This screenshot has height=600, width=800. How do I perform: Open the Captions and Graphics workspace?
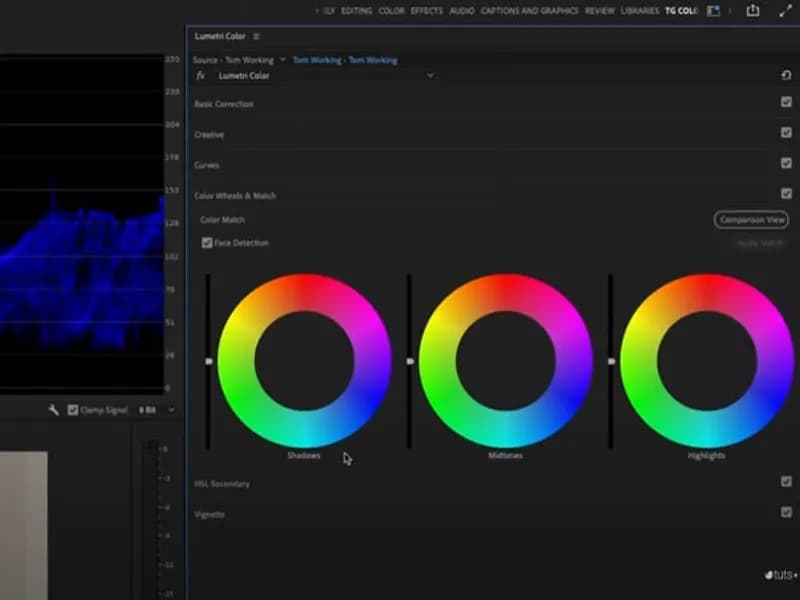pyautogui.click(x=529, y=11)
